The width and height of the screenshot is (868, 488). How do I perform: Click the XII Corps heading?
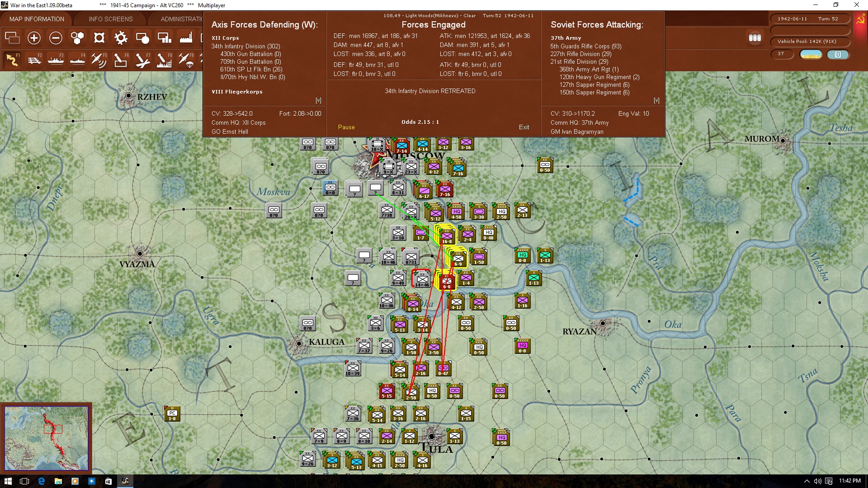225,38
